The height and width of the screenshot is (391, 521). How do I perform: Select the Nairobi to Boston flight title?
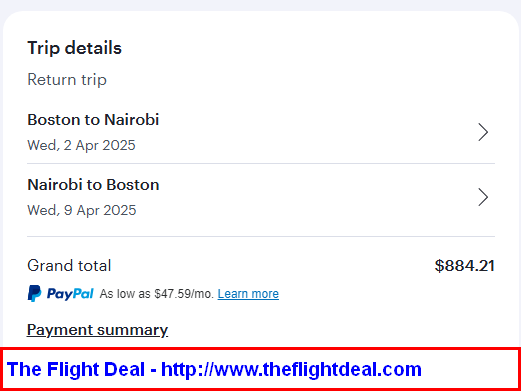tap(93, 185)
